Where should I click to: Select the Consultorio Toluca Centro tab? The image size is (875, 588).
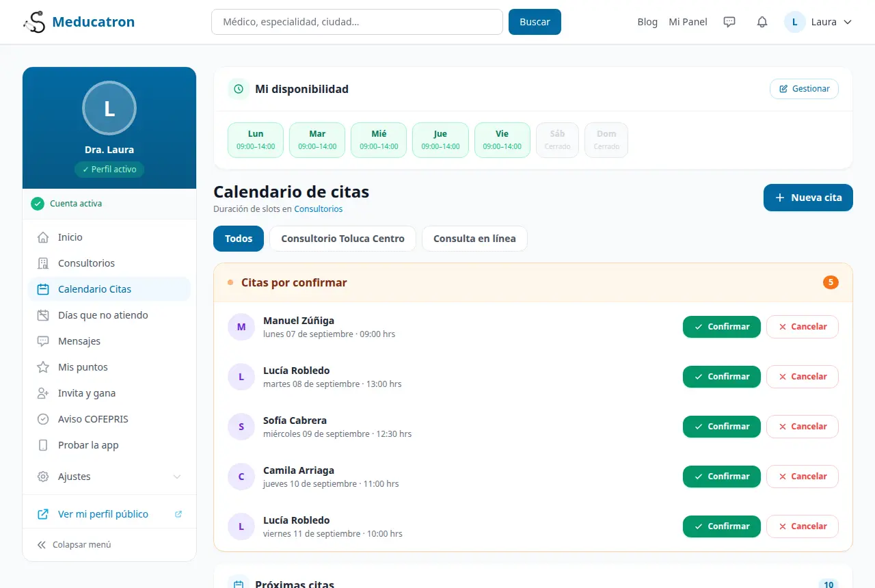(x=343, y=239)
